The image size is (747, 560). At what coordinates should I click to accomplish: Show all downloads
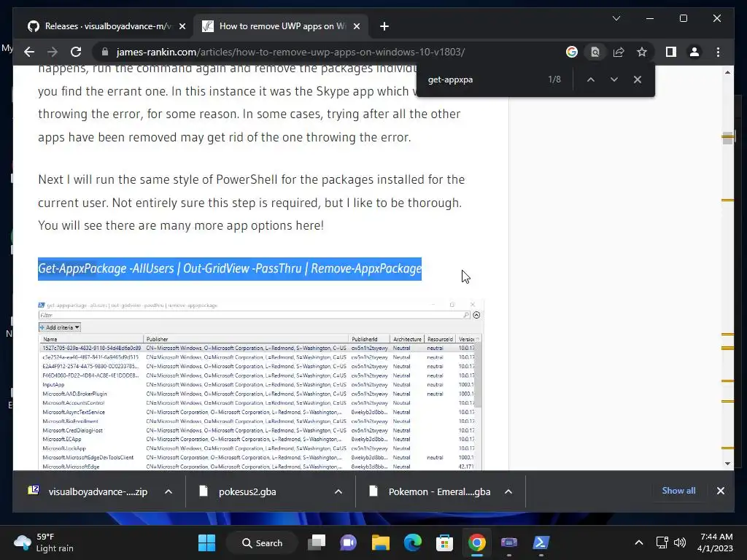click(678, 491)
